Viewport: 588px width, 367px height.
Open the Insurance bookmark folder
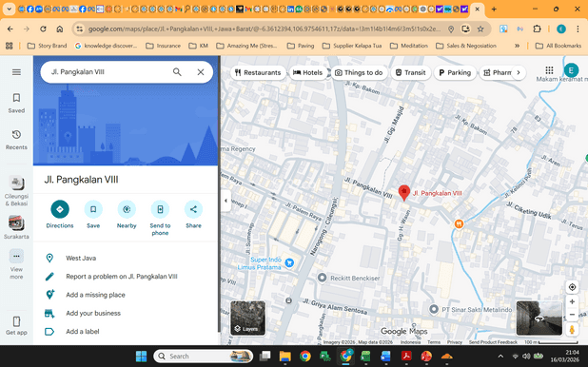point(163,46)
